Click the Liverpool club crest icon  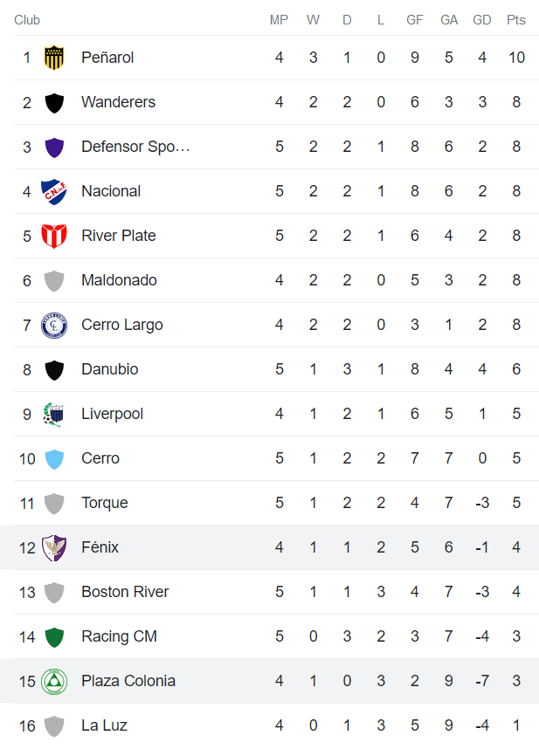point(54,414)
